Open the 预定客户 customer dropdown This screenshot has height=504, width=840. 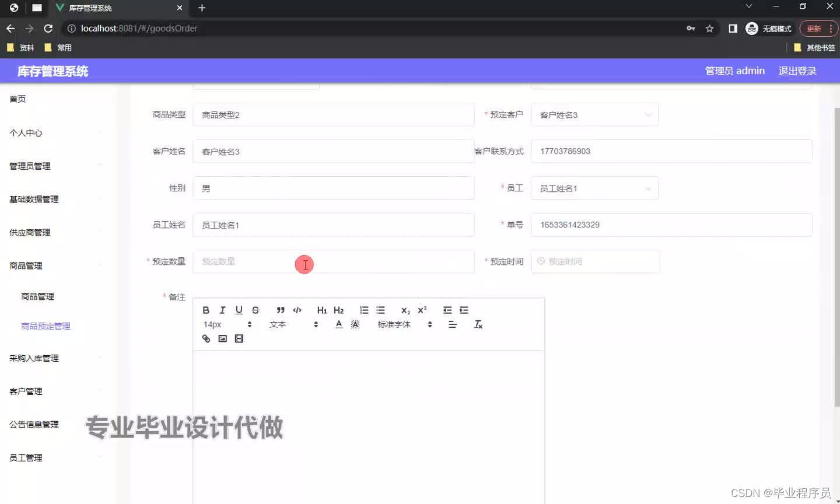(x=594, y=114)
